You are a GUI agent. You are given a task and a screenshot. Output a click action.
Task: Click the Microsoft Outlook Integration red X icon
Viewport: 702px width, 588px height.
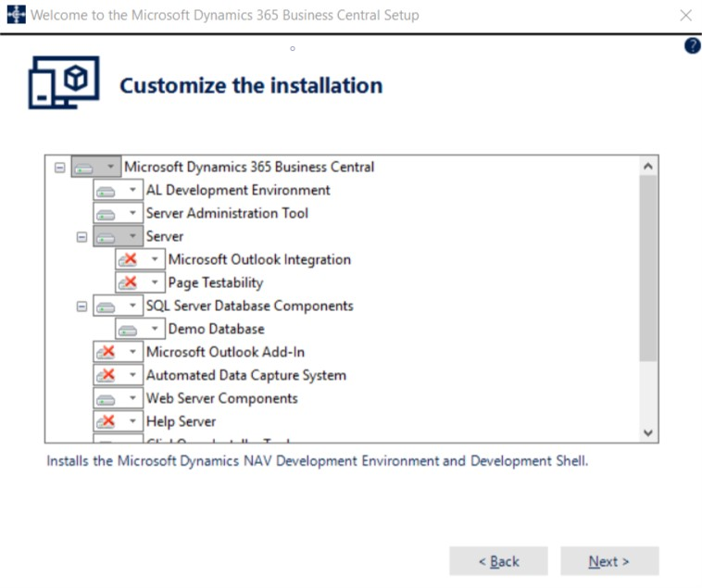pyautogui.click(x=129, y=260)
